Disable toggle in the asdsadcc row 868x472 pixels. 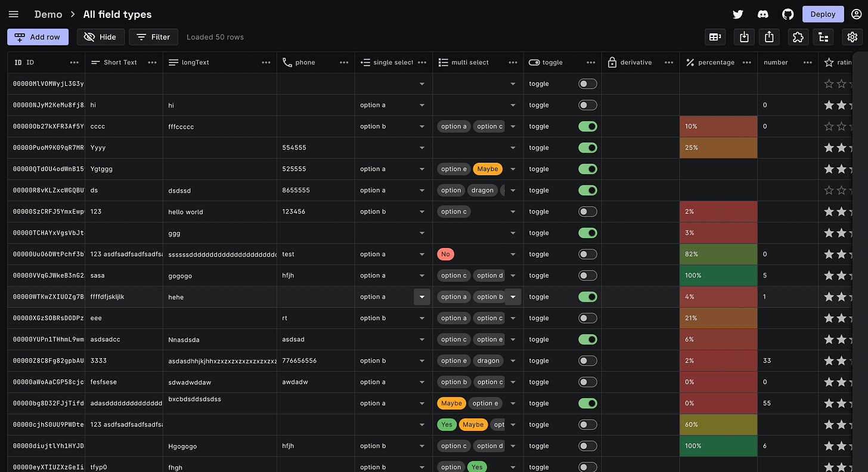coord(587,340)
